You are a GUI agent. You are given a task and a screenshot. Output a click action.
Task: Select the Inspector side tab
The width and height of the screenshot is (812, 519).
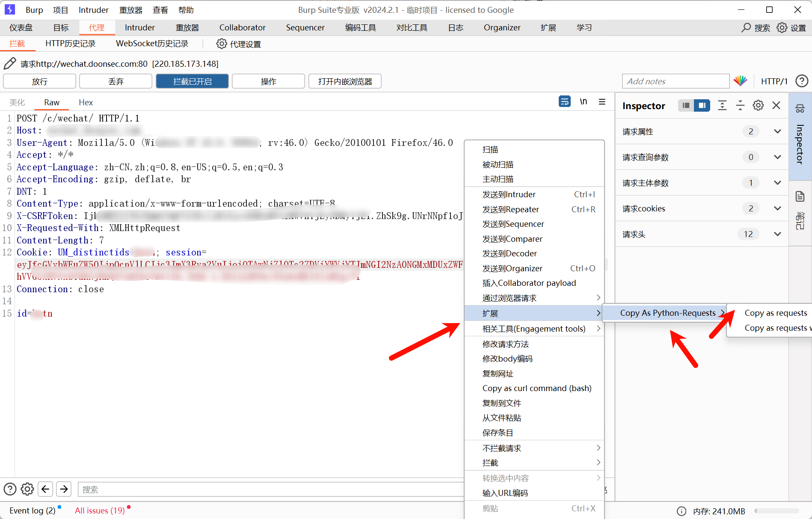tap(800, 136)
